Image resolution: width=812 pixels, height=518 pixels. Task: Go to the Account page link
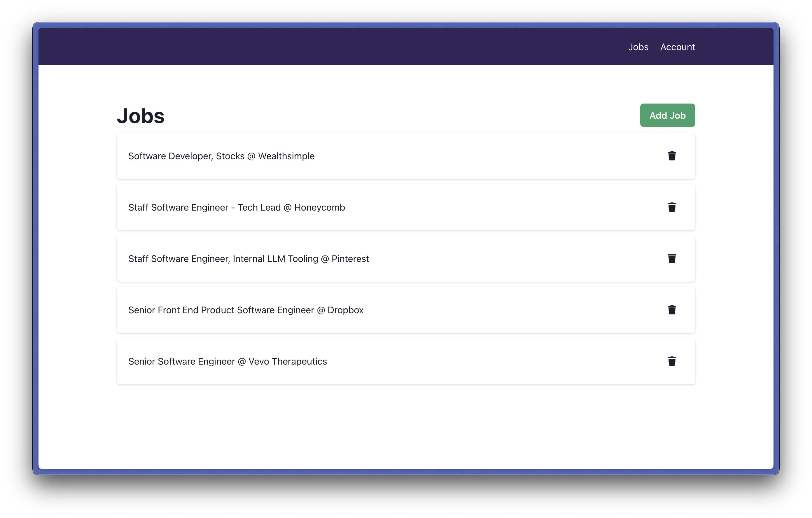click(678, 47)
